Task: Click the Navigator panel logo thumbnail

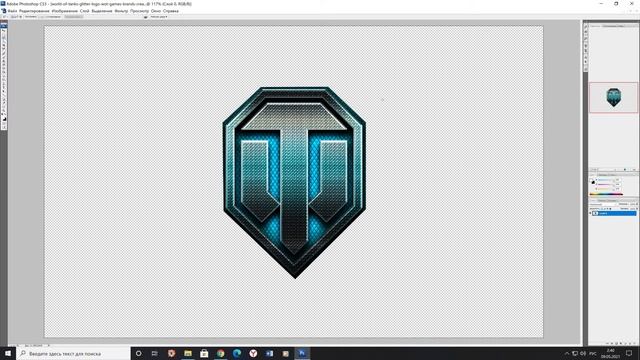Action: [x=613, y=97]
